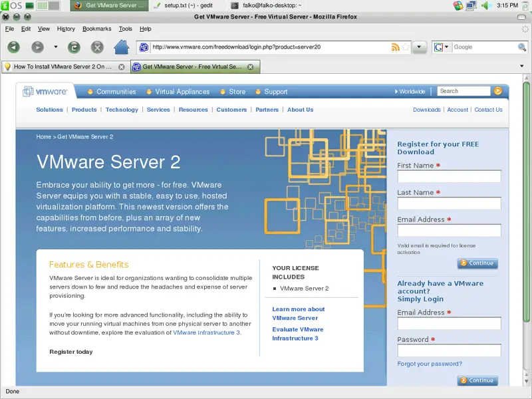
Task: Open the Bookmarks menu
Action: click(x=96, y=29)
